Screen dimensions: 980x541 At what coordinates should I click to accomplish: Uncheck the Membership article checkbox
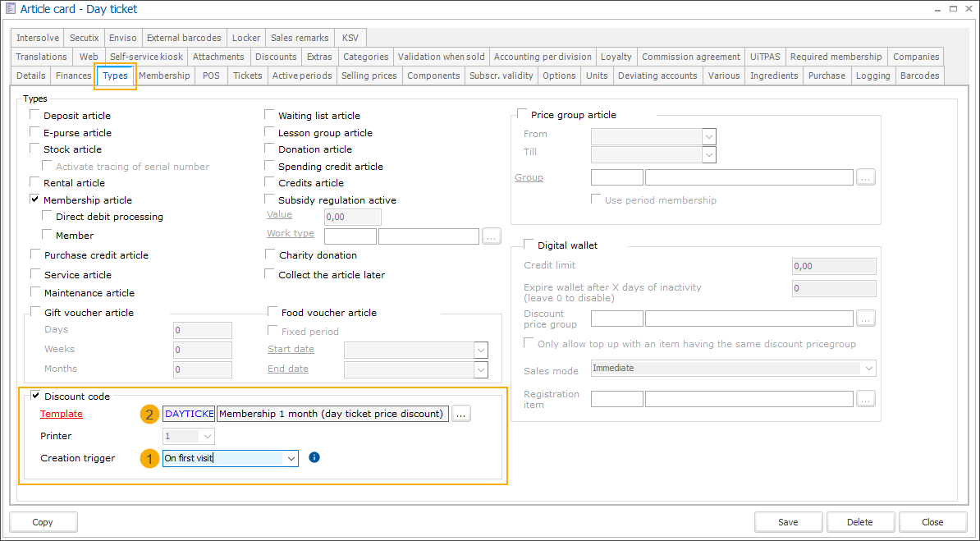35,199
